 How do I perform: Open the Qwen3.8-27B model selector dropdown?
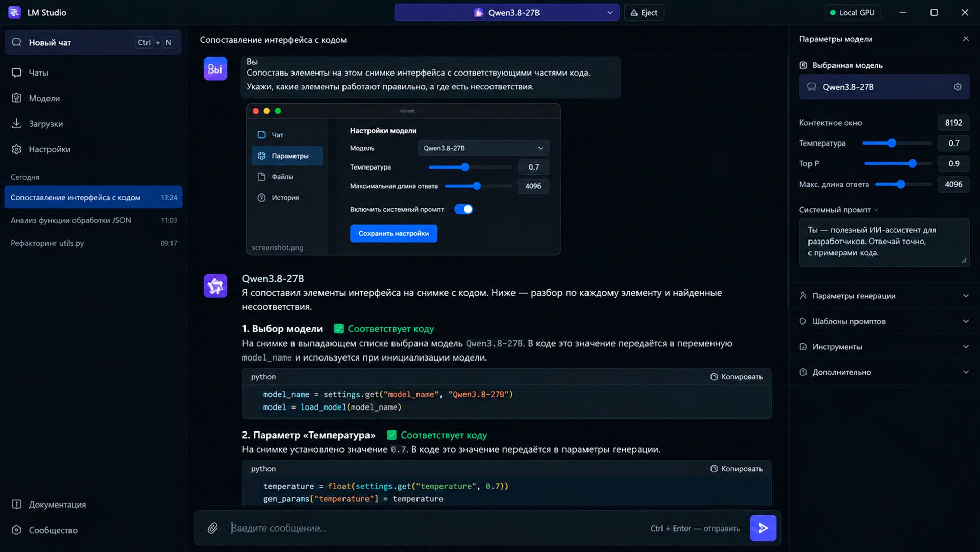click(x=507, y=13)
